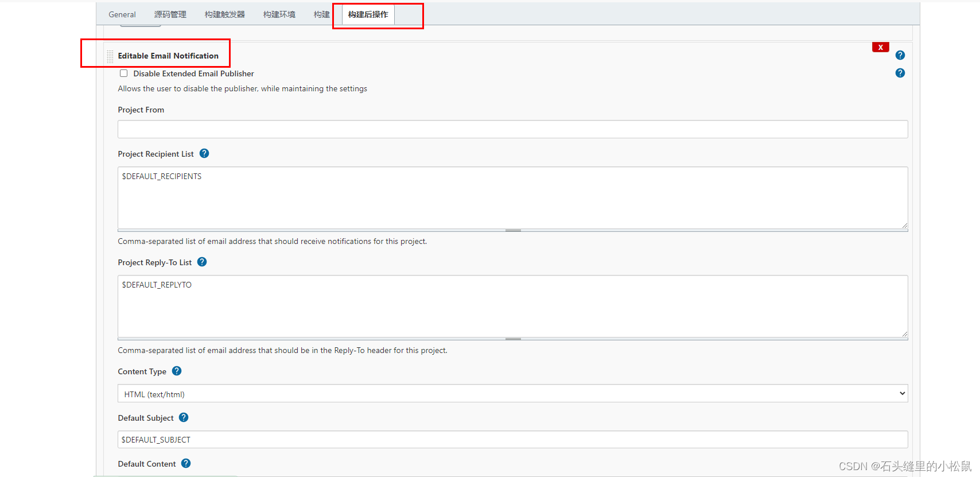Switch to the 构建触发器 tab
This screenshot has width=980, height=477.
click(x=225, y=14)
